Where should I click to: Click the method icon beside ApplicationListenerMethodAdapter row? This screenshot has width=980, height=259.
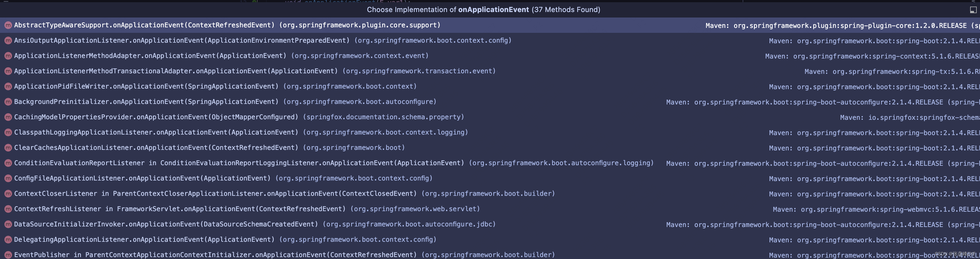pyautogui.click(x=8, y=56)
